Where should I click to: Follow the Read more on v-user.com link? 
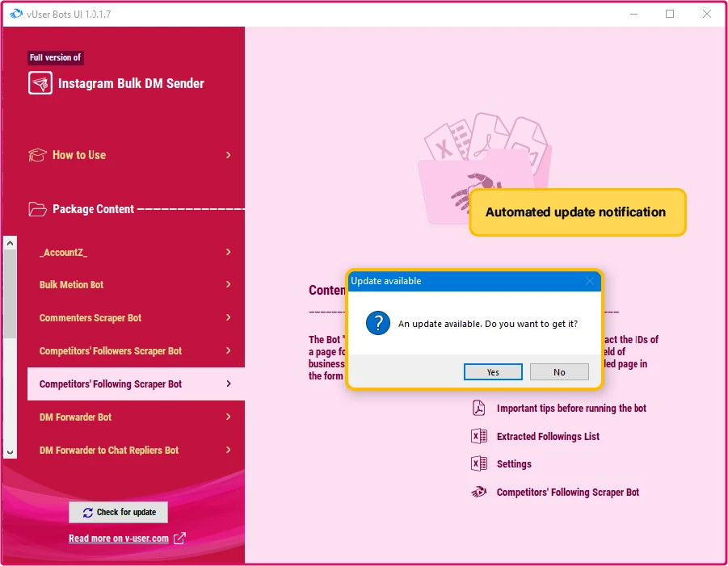[x=119, y=539]
